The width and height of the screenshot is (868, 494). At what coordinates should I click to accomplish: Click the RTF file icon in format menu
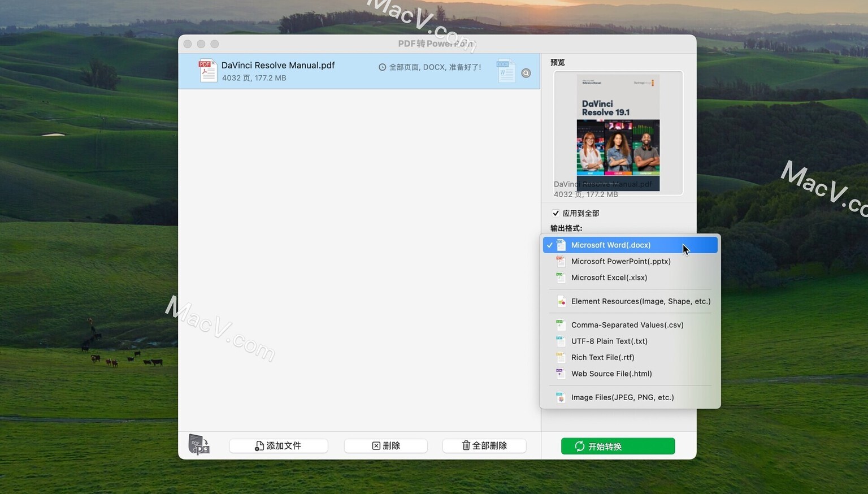pos(561,357)
